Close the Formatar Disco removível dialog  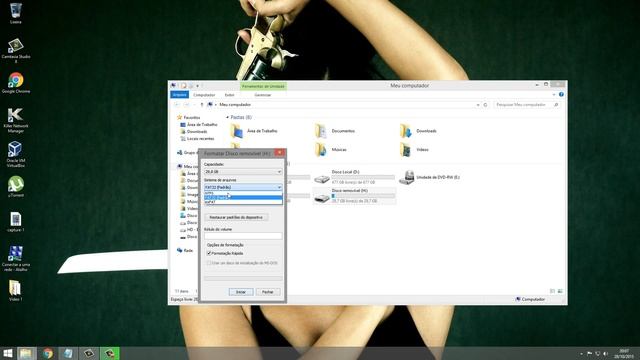click(x=279, y=153)
